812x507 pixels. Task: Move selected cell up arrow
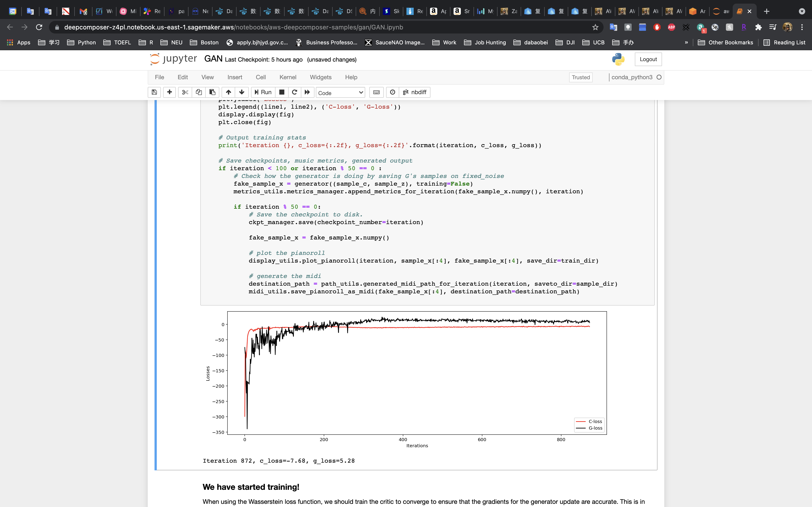point(229,92)
